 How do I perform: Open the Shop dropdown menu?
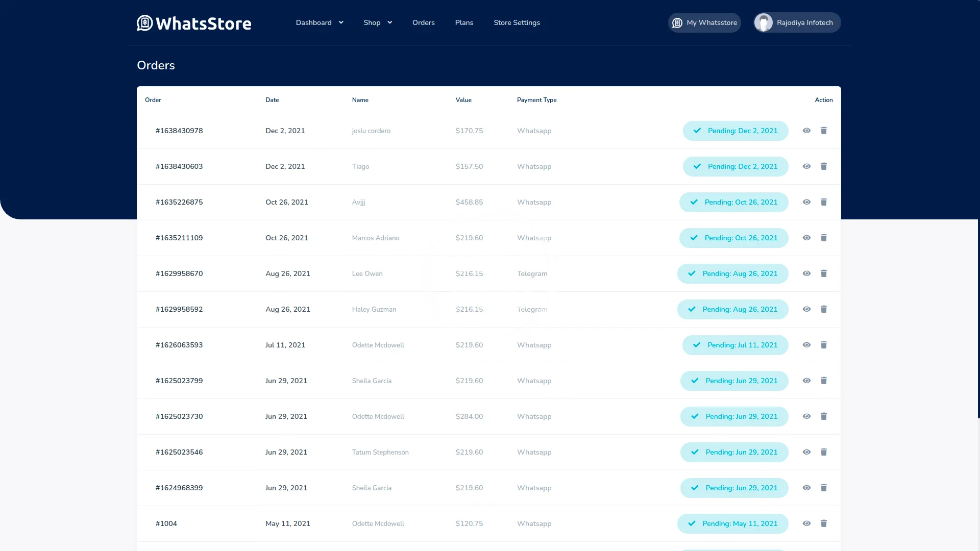[378, 22]
